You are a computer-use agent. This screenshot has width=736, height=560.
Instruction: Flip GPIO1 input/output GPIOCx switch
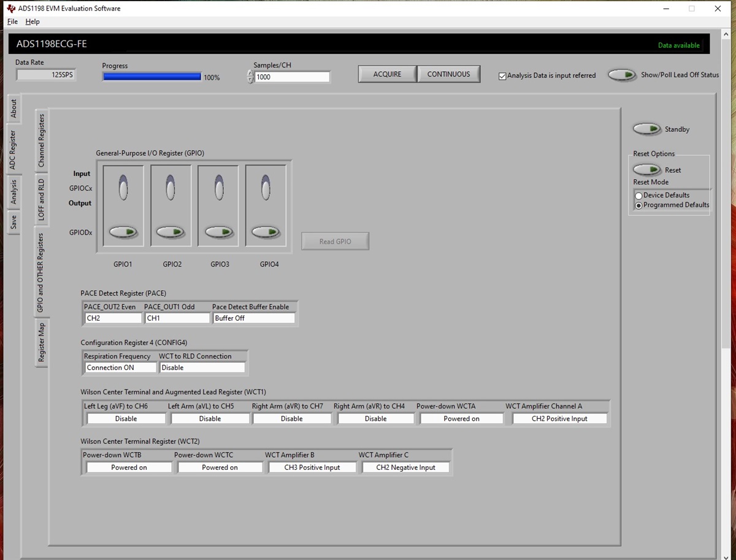click(x=123, y=187)
